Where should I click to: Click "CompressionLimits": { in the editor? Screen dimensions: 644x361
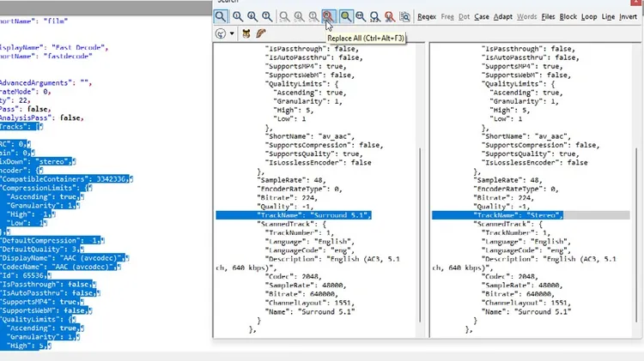coord(46,188)
